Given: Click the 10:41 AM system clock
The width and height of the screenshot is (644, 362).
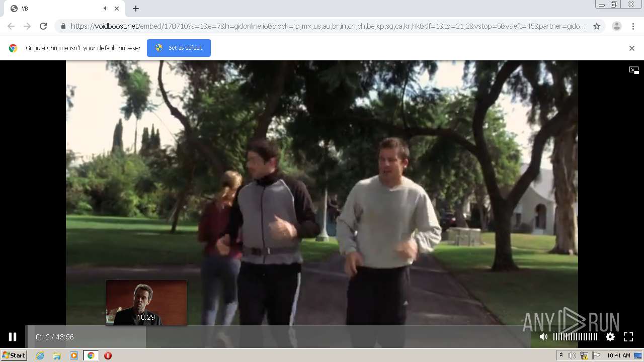Looking at the screenshot, I should coord(618,355).
